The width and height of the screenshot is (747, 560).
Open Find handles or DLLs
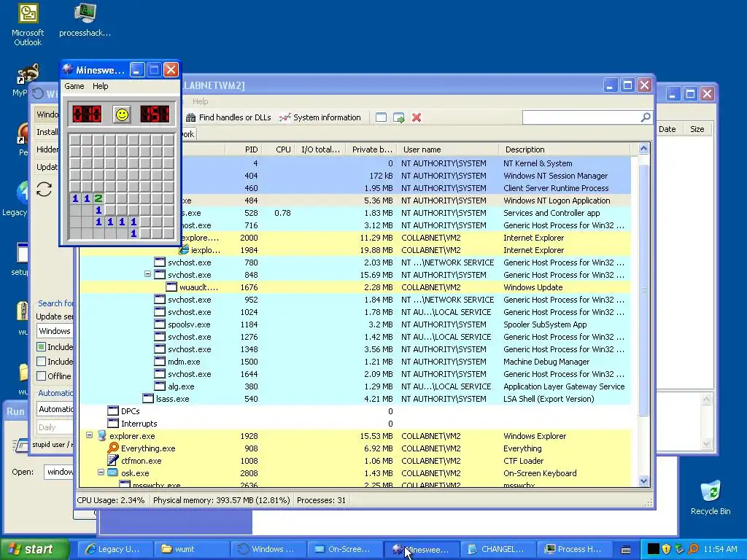coord(228,117)
